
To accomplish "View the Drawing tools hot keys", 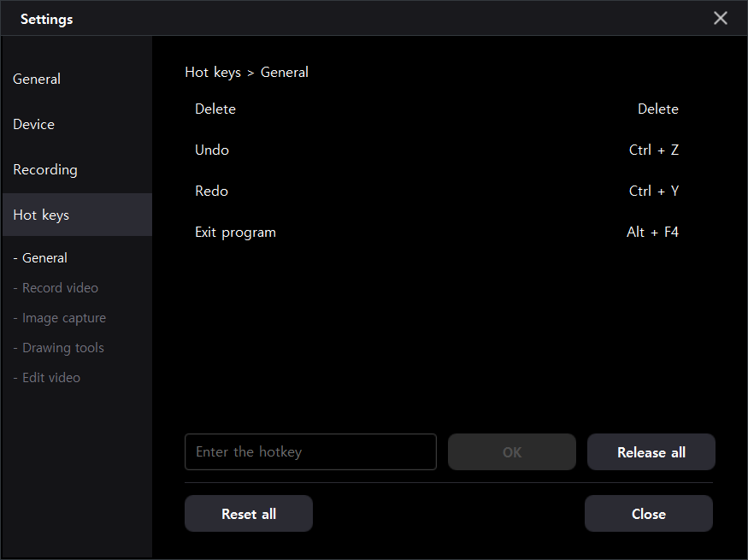I will click(x=62, y=347).
